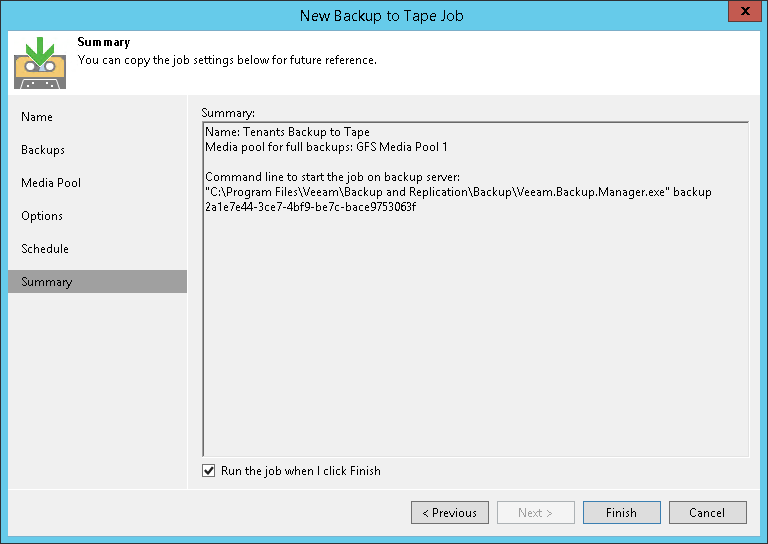Uncheck Run the job when I click Finish
This screenshot has width=768, height=544.
point(209,471)
